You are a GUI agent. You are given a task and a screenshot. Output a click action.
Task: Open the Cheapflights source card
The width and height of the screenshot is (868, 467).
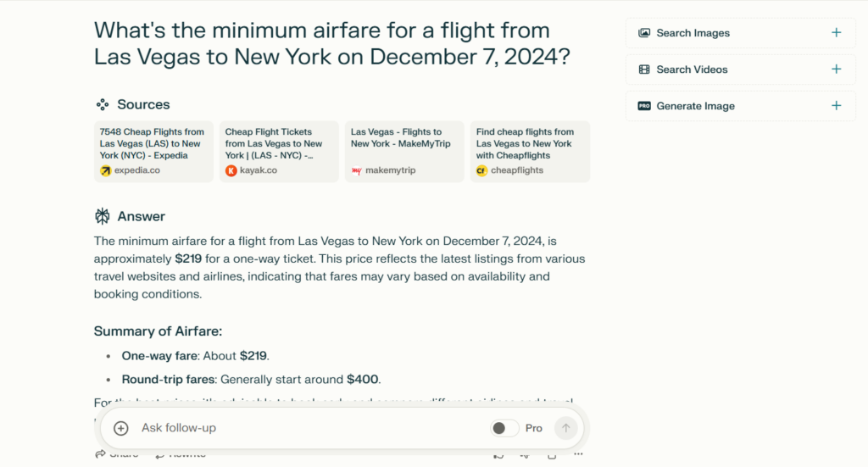531,152
